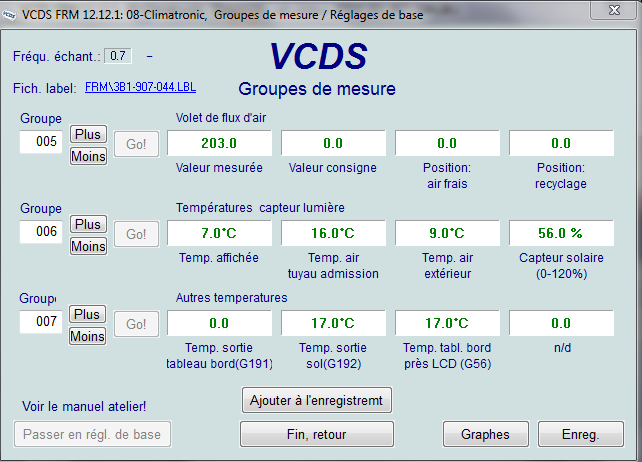Image resolution: width=642 pixels, height=462 pixels.
Task: Select the group number field 005
Action: click(x=41, y=142)
